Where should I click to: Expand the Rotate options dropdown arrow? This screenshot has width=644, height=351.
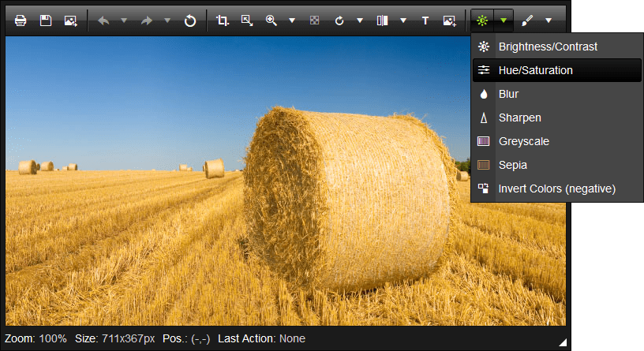(x=360, y=21)
